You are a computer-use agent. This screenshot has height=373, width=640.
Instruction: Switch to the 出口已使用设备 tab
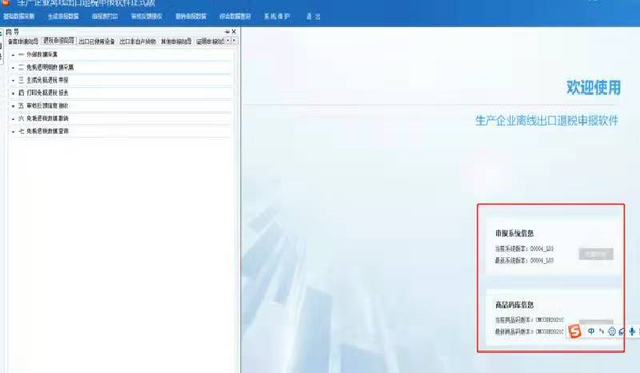pos(97,41)
